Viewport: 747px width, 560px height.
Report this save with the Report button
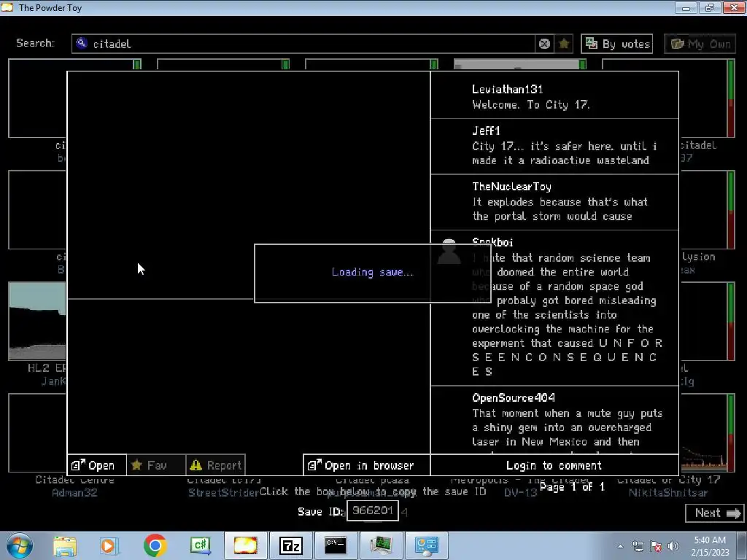pyautogui.click(x=215, y=464)
